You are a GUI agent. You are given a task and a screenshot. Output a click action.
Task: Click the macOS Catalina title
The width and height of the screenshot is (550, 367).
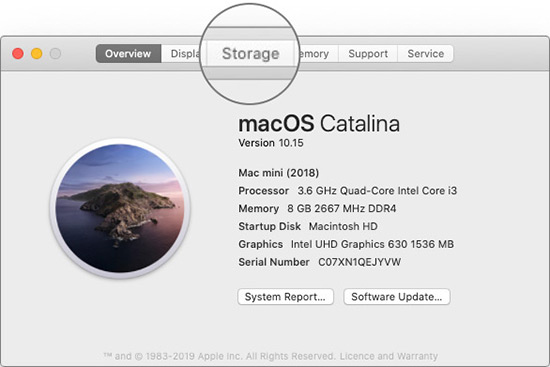coord(319,124)
